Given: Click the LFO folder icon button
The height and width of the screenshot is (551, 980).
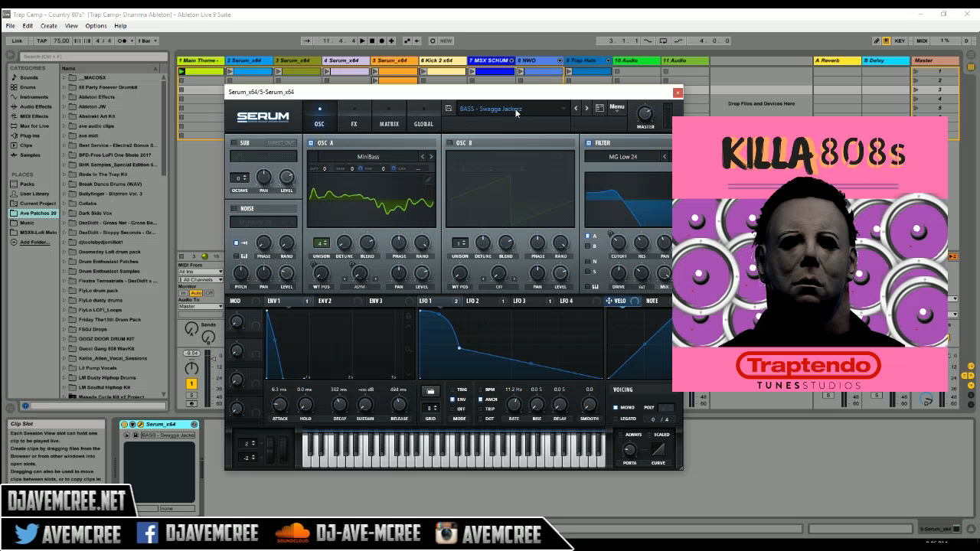Looking at the screenshot, I should (x=430, y=391).
